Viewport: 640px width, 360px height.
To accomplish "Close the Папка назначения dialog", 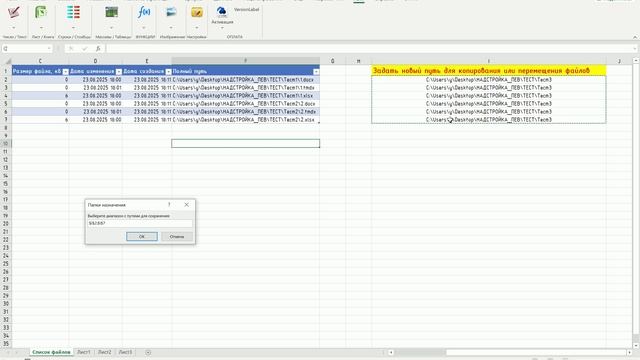I will [x=187, y=204].
